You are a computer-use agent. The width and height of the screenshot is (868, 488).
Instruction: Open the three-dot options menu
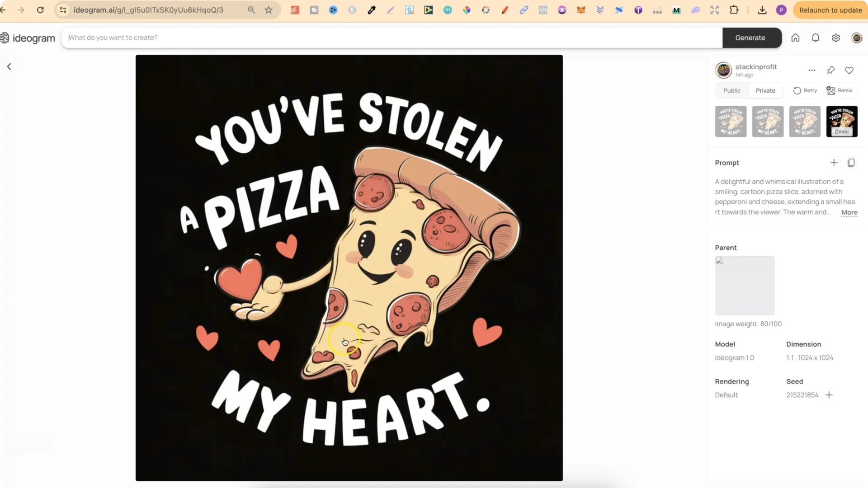tap(812, 70)
